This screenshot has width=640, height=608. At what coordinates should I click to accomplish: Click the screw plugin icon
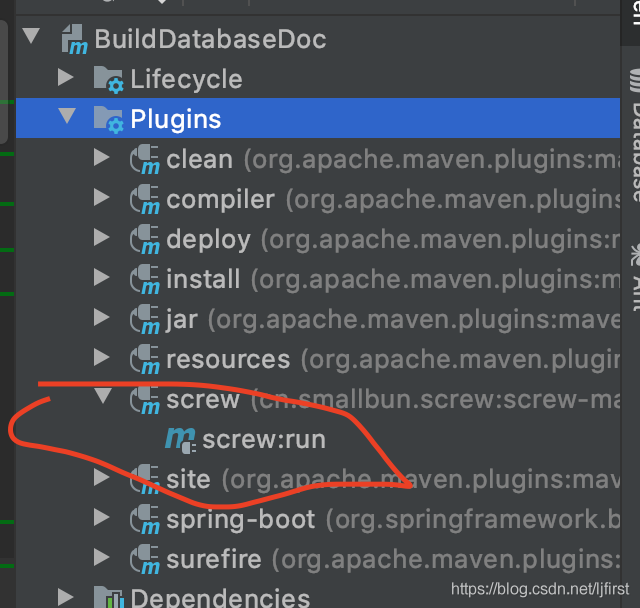[x=145, y=400]
